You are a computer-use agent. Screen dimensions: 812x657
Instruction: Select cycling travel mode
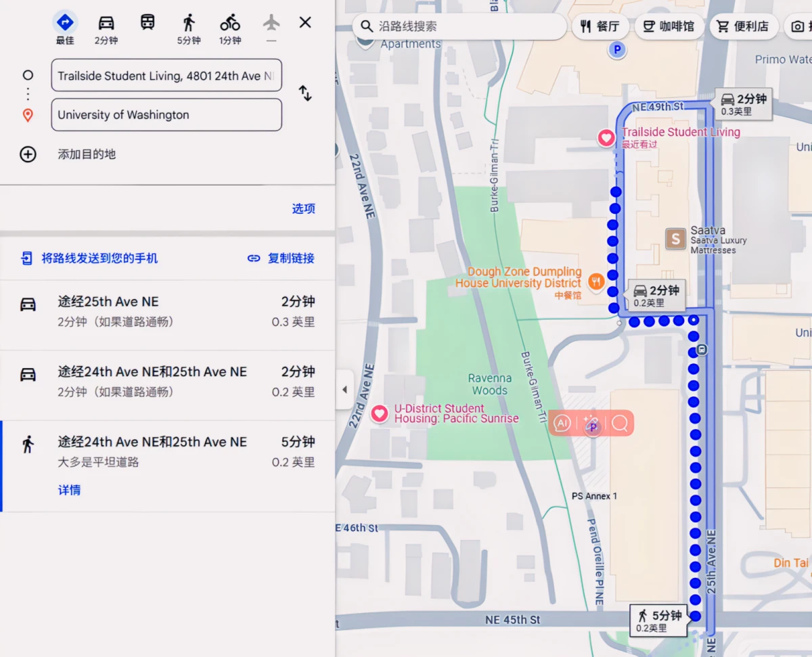[x=230, y=22]
